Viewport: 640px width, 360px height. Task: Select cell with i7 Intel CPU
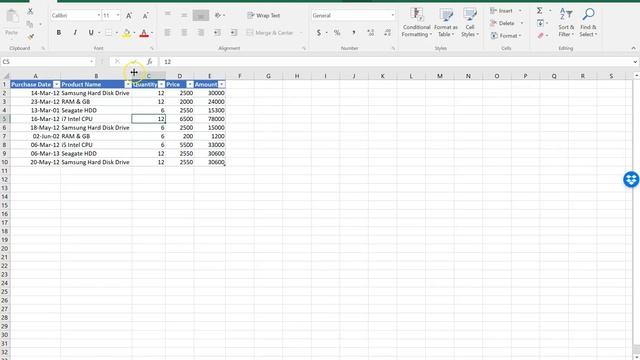click(96, 119)
